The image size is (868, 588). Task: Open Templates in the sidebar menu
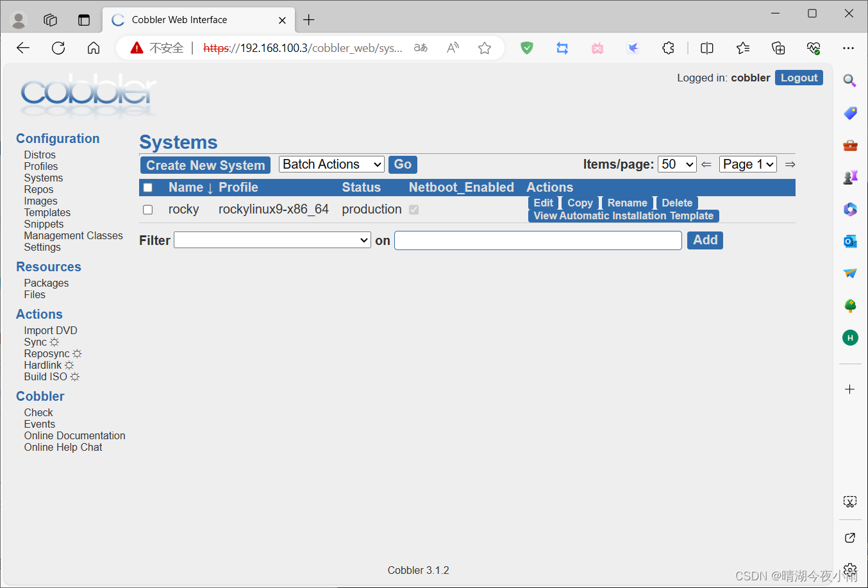click(47, 213)
